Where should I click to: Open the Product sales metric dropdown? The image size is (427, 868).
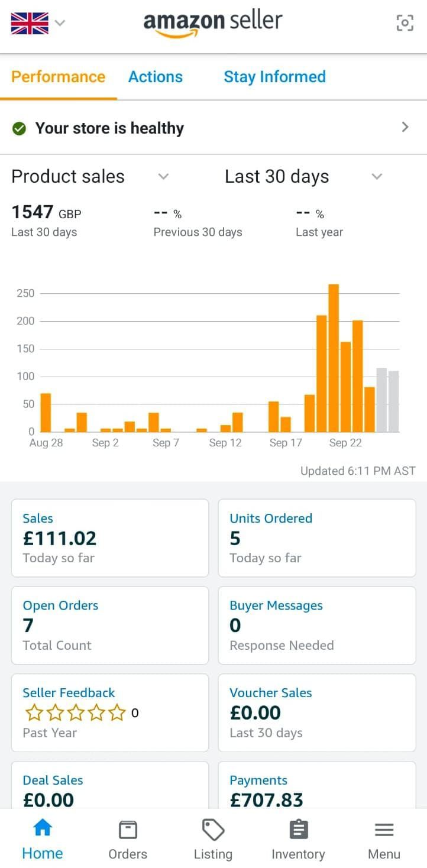click(164, 176)
